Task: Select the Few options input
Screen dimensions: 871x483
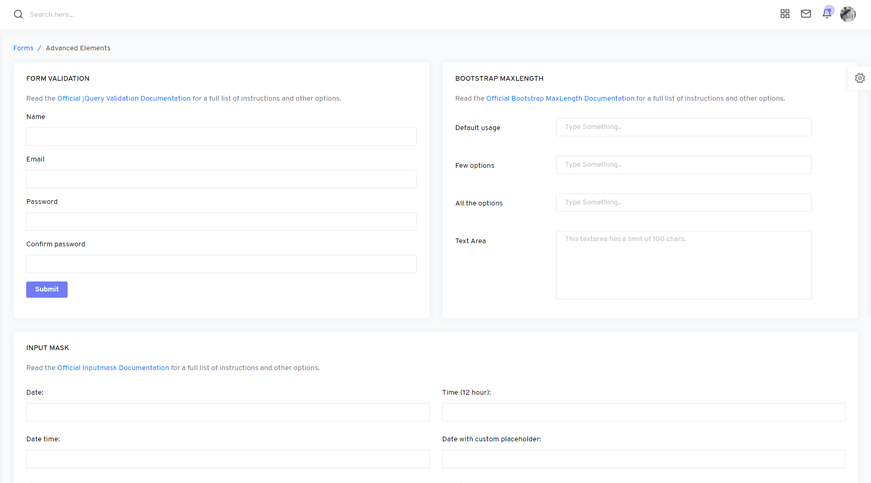Action: 683,165
